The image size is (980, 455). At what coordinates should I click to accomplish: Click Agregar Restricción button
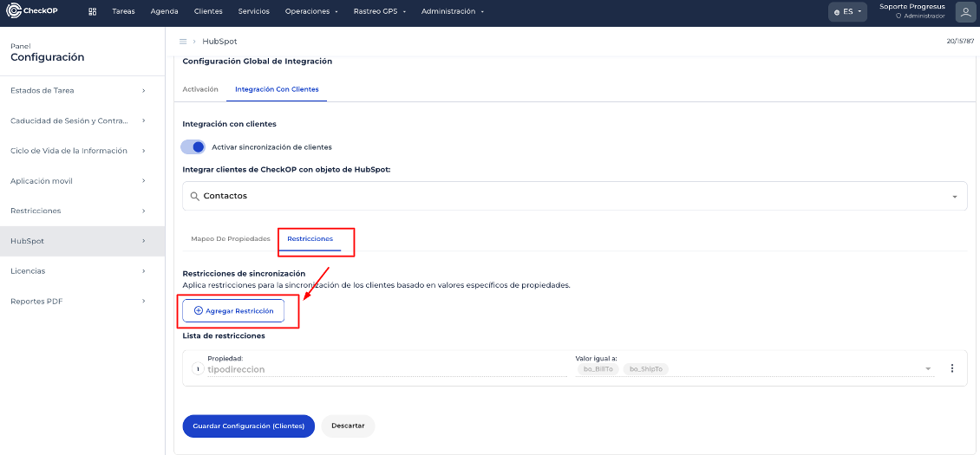pyautogui.click(x=233, y=310)
